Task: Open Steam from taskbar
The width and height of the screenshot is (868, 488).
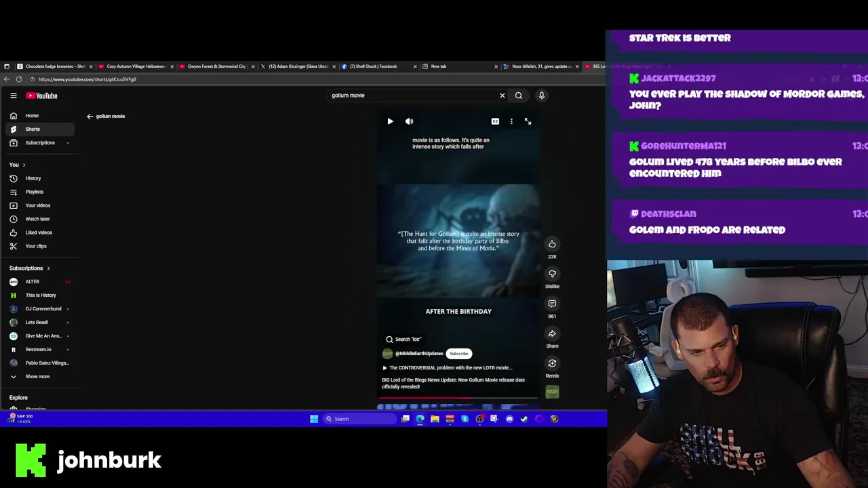Action: (524, 419)
